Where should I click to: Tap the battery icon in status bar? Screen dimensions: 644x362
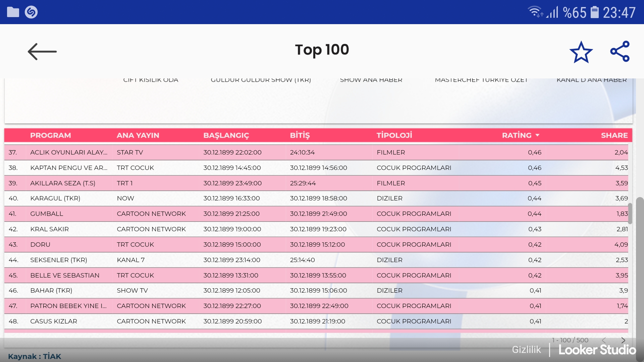pos(594,12)
